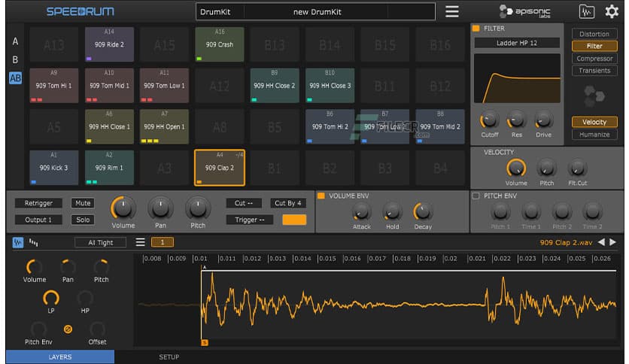The image size is (629, 364).
Task: Open the Trigger -- dropdown
Action: [x=249, y=220]
